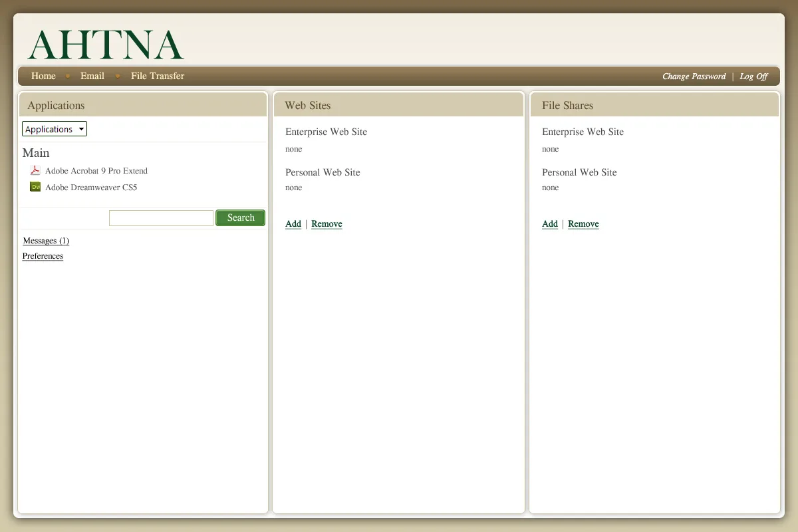Click Change Password link
798x532 pixels.
pyautogui.click(x=694, y=76)
